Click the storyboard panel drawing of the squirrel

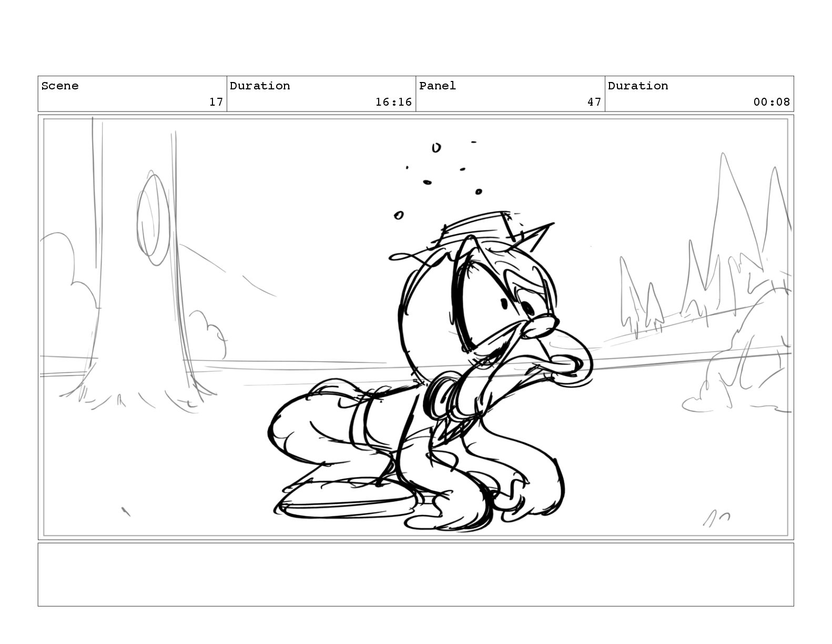[x=415, y=327]
